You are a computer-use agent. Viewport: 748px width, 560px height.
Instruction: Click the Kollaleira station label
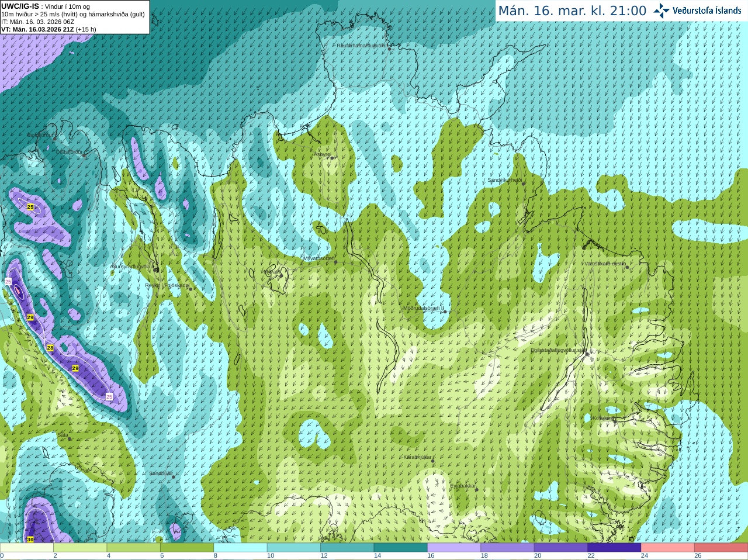(x=602, y=418)
